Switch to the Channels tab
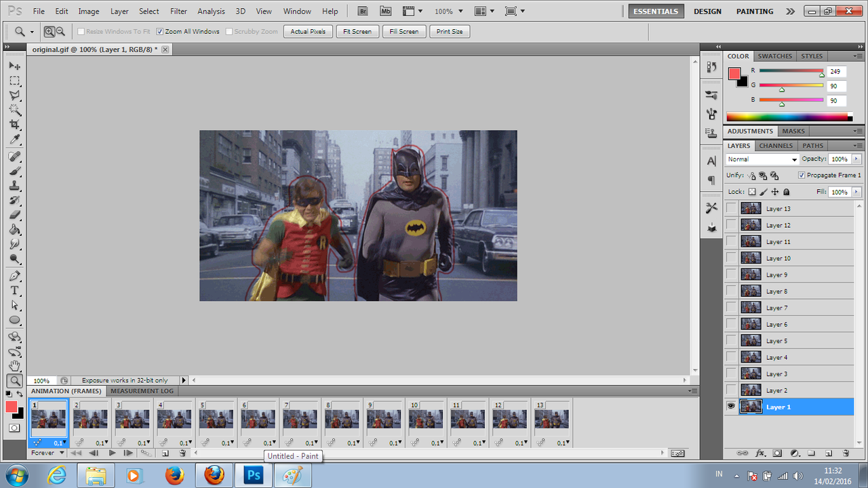Screen dimensions: 868x488 tap(776, 146)
